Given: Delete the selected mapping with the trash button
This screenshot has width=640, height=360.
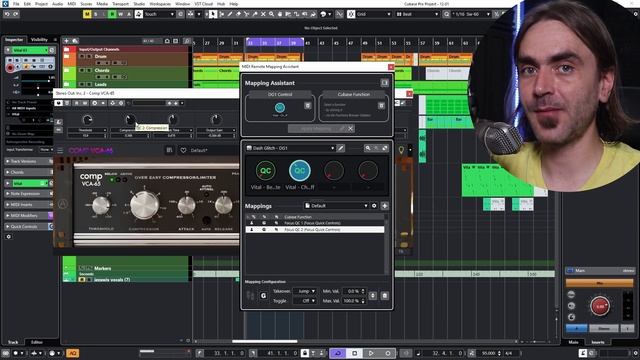Looking at the screenshot, I should pyautogui.click(x=384, y=296).
